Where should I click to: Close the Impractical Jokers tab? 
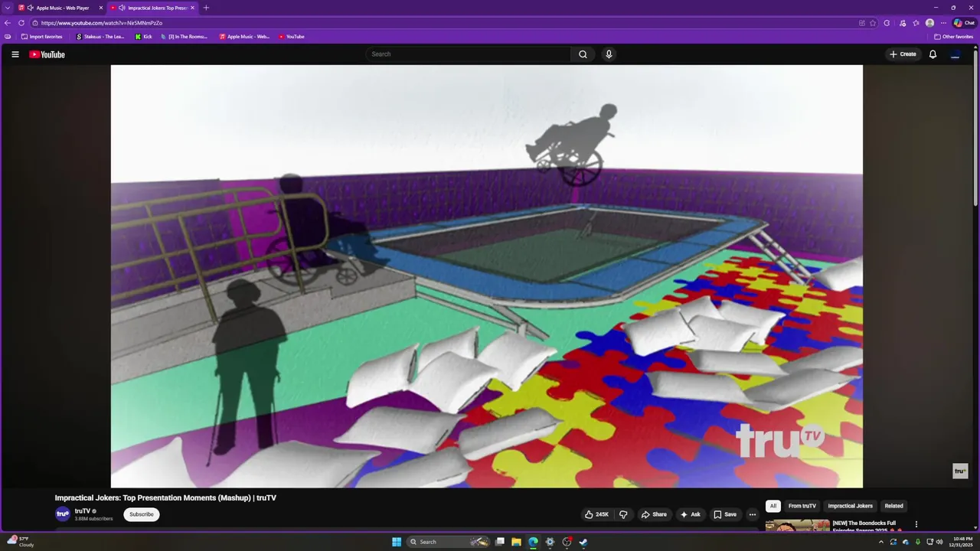pos(192,8)
